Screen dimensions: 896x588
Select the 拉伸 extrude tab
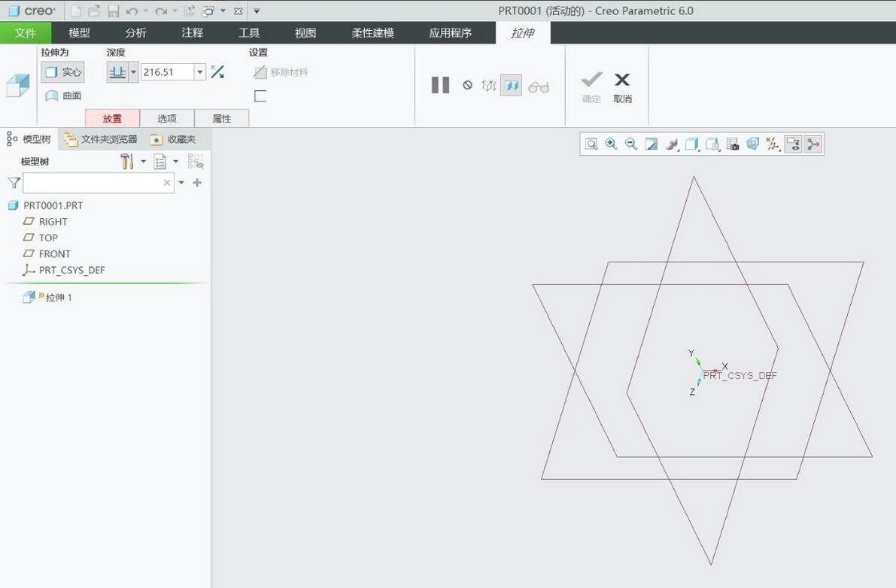tap(523, 33)
